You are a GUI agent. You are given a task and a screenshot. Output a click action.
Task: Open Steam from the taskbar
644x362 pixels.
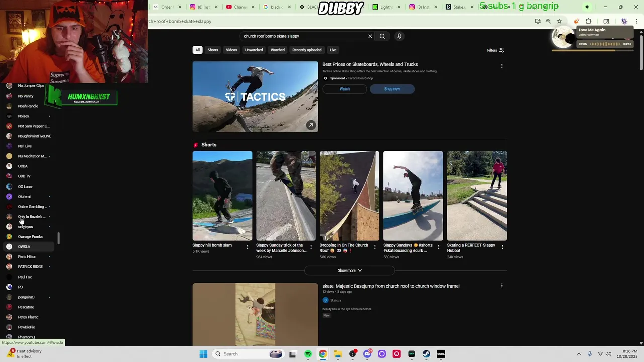coord(426,354)
